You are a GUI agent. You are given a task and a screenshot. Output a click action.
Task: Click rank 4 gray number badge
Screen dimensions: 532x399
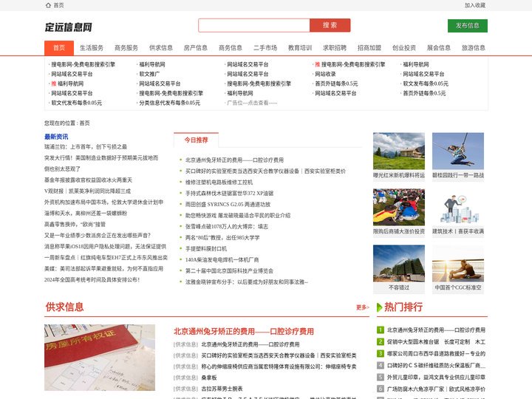tap(381, 366)
